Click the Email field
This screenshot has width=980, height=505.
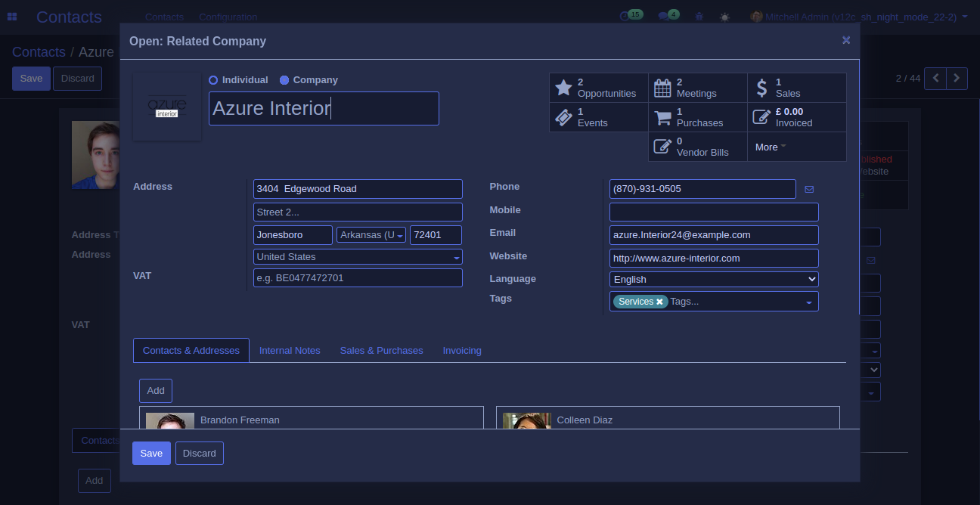point(714,235)
